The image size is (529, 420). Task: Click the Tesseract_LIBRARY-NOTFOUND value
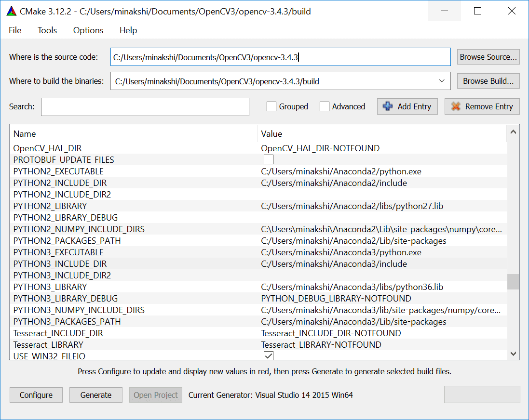(321, 345)
